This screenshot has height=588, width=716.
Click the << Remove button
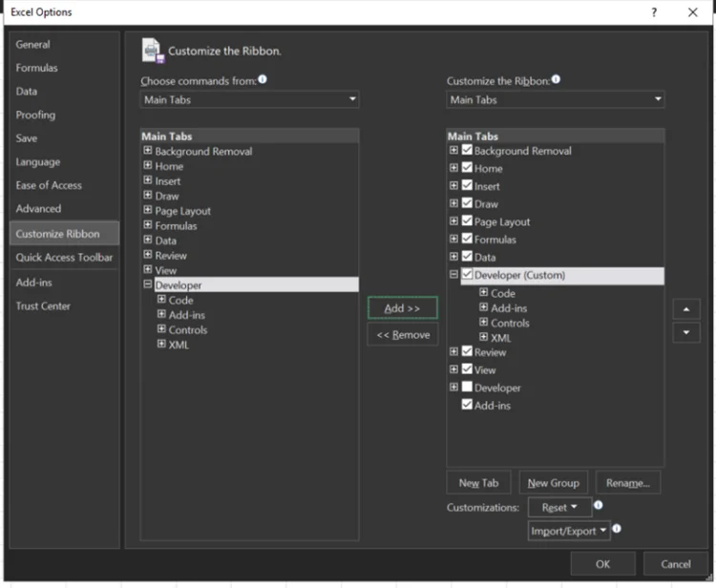point(402,335)
